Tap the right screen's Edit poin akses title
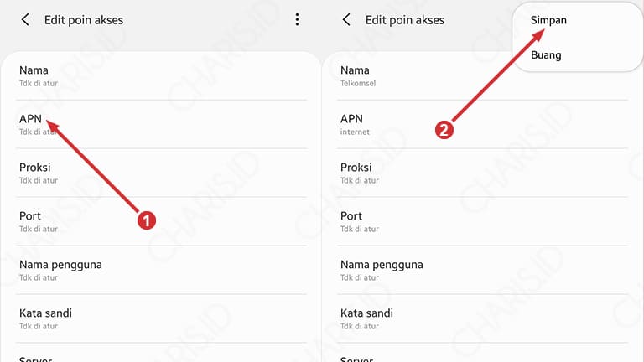This screenshot has width=644, height=362. pos(405,19)
